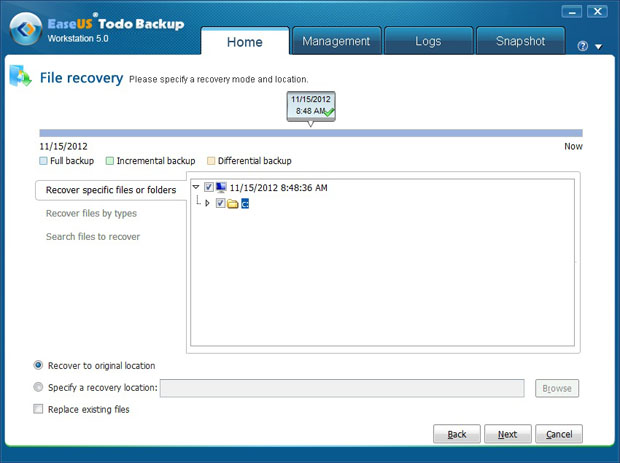Open the help question mark icon

pyautogui.click(x=583, y=46)
